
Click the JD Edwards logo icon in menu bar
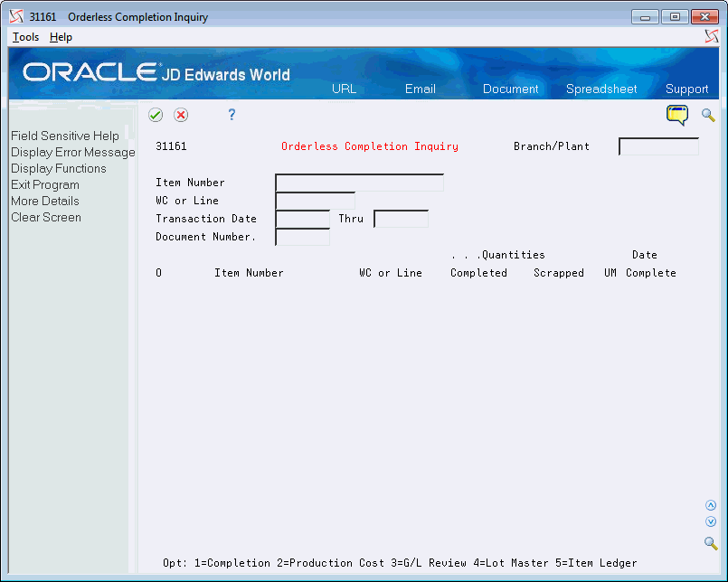(712, 36)
